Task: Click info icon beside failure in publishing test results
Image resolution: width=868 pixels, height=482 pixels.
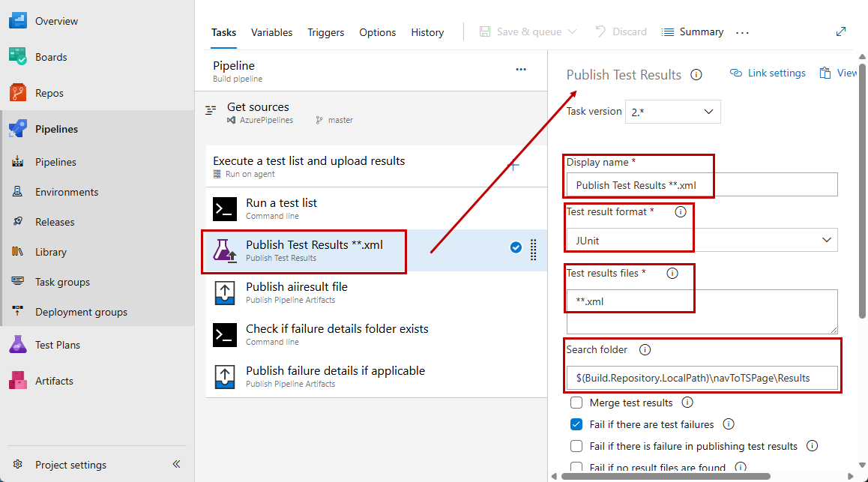Action: pos(812,445)
